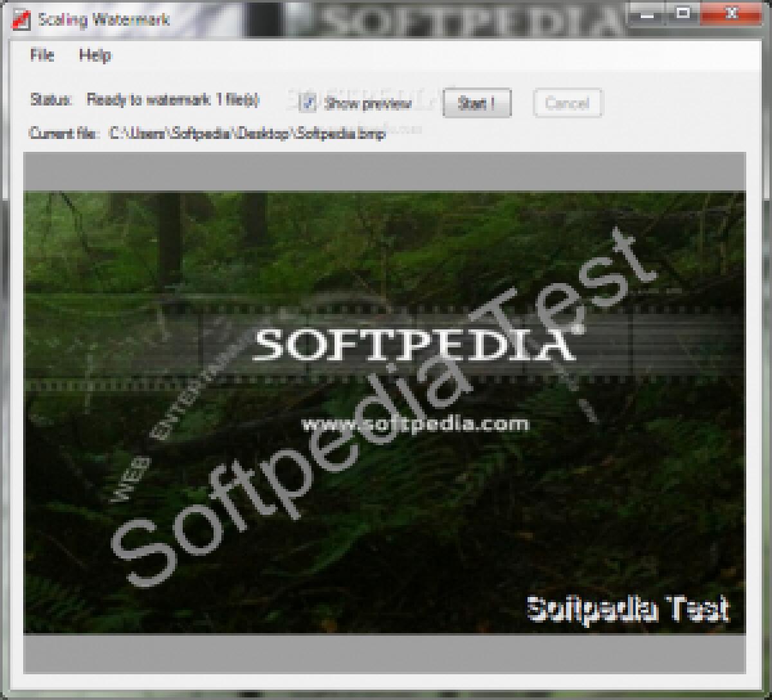Image resolution: width=772 pixels, height=700 pixels.
Task: Click the 'Status:' label
Action: pyautogui.click(x=51, y=101)
